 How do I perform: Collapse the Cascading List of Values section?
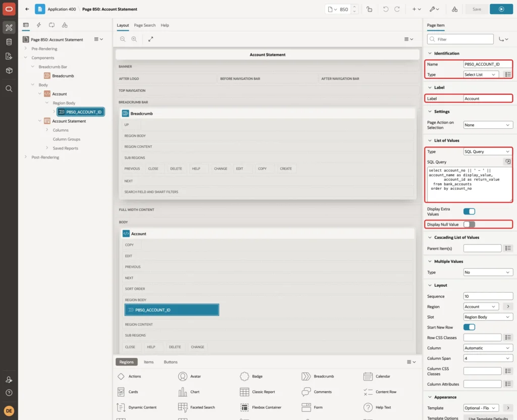click(430, 237)
